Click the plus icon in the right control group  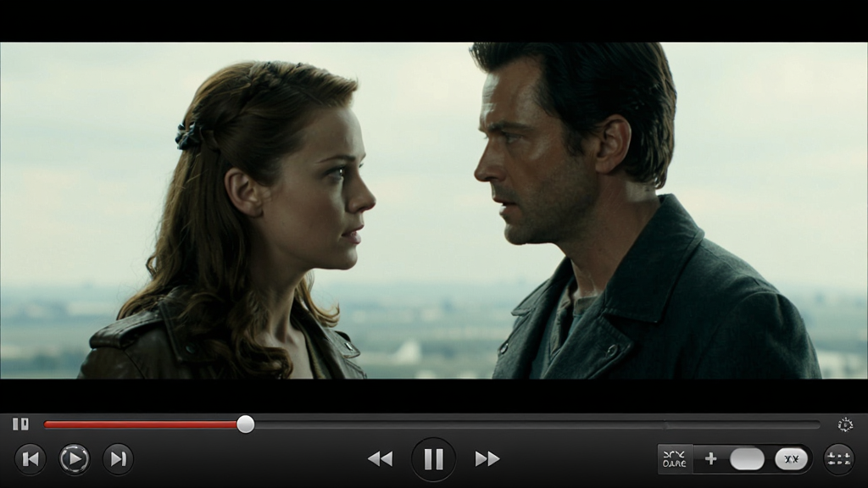pyautogui.click(x=711, y=458)
